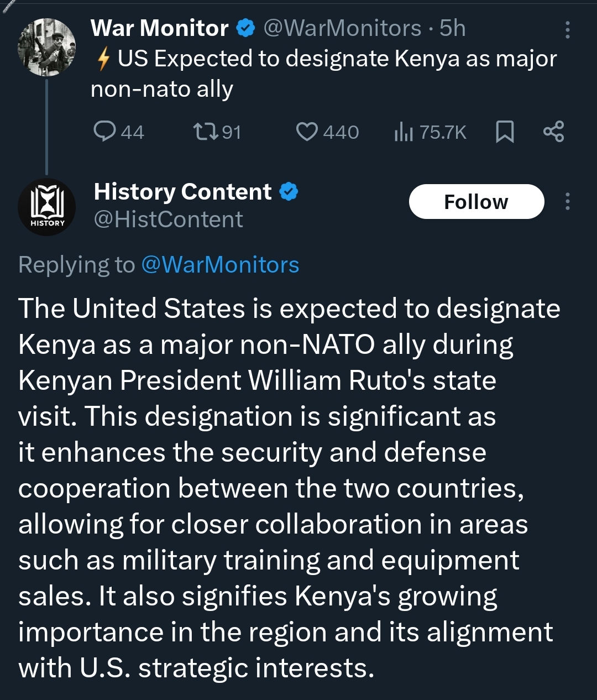Click the @HistContent handle
Viewport: 597px width, 700px height.
(x=169, y=220)
